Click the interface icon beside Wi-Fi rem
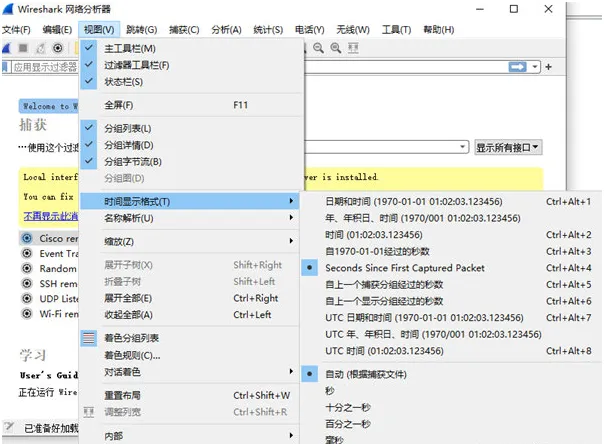 coord(27,313)
